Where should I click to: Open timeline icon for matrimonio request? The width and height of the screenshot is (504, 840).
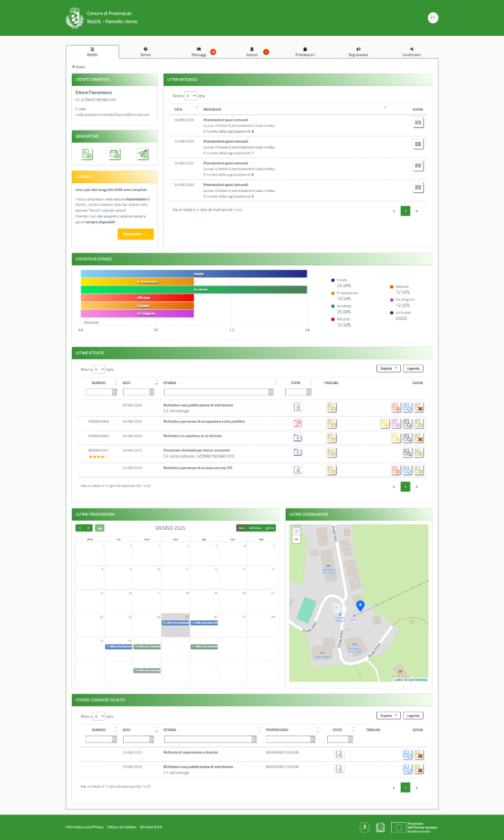point(332,407)
